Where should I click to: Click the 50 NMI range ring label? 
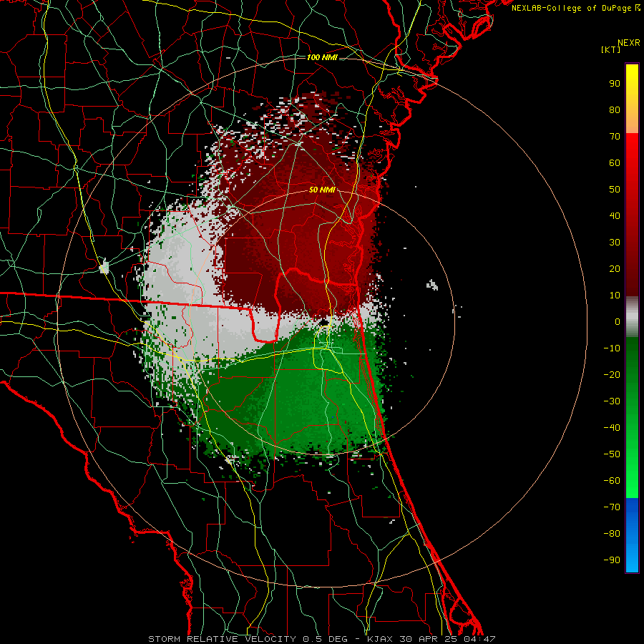point(322,190)
